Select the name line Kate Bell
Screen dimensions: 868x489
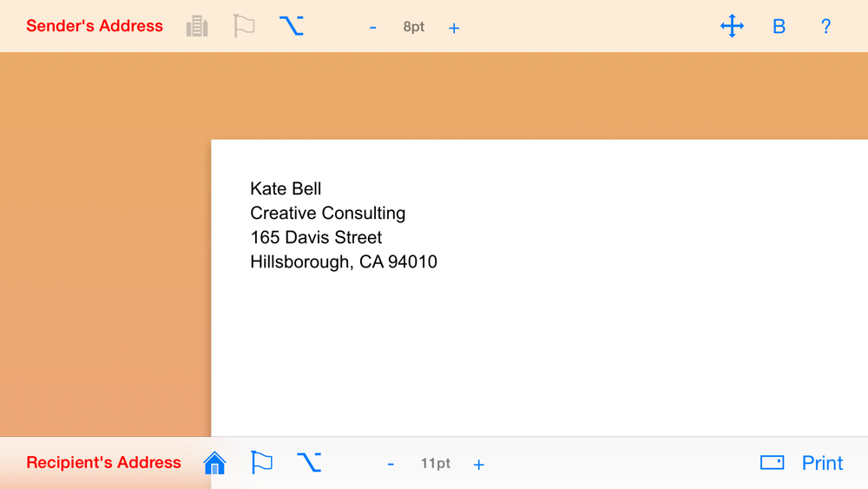click(286, 188)
